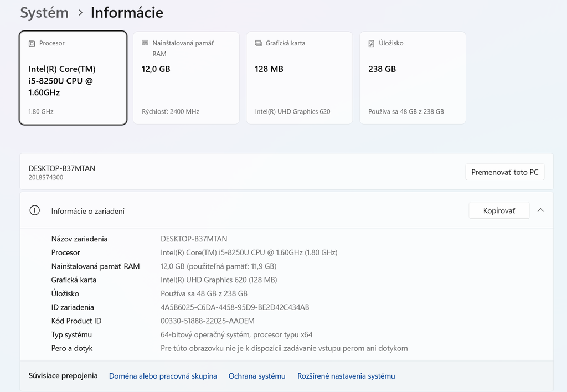Click the 238 GB heading in Úložisko card
The image size is (567, 392).
pyautogui.click(x=382, y=69)
